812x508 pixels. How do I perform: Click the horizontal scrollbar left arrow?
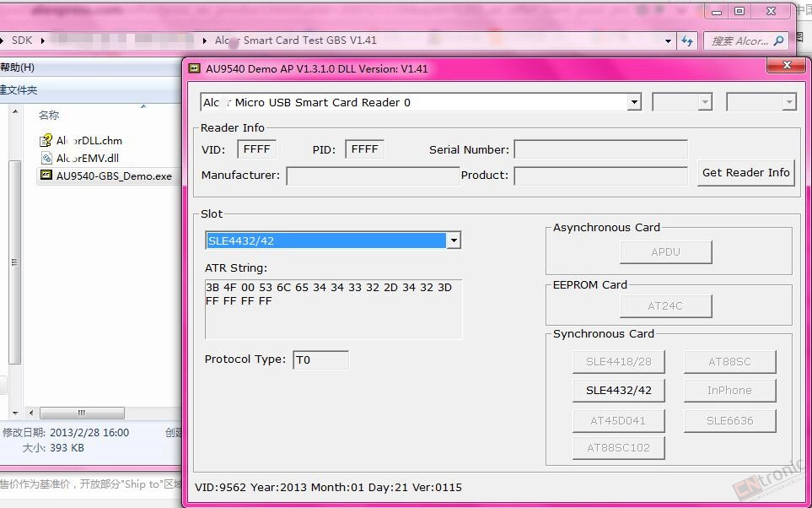[x=31, y=413]
